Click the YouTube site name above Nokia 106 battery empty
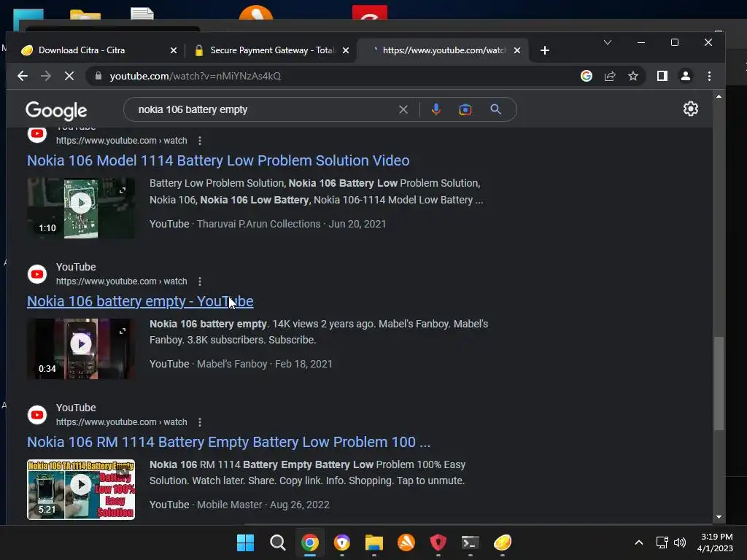747x560 pixels. 76,267
